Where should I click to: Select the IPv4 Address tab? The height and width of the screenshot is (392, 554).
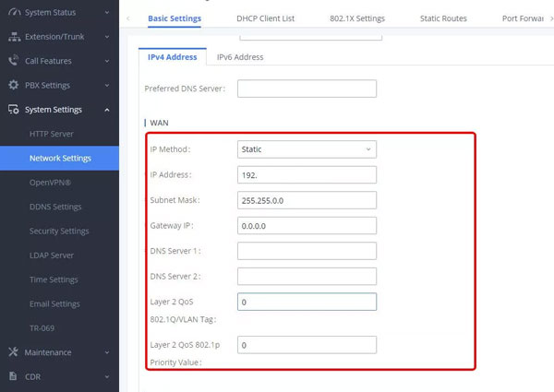173,57
